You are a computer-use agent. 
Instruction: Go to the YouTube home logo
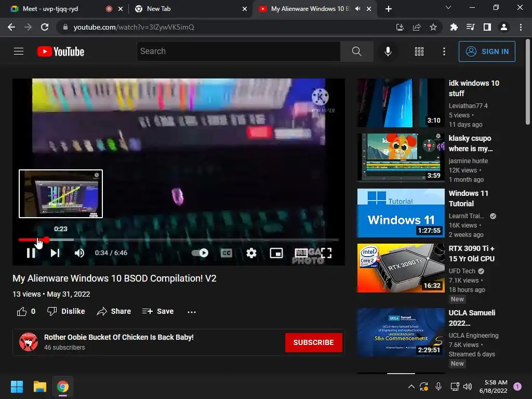(x=61, y=51)
